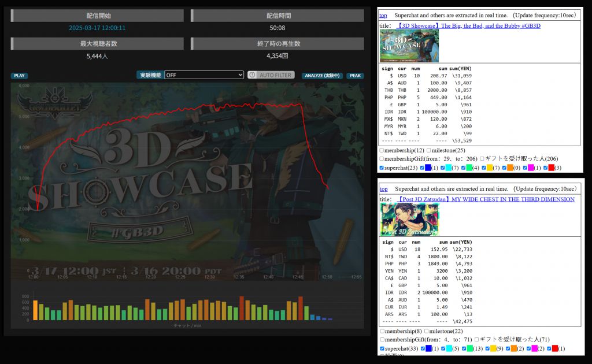The width and height of the screenshot is (592, 364).
Task: Open the 3D Showcase stream title link
Action: pyautogui.click(x=468, y=25)
